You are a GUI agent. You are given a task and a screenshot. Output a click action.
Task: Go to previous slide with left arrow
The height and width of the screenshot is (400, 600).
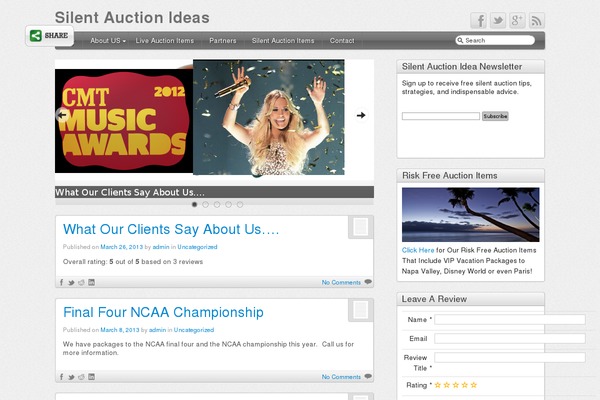click(x=62, y=115)
